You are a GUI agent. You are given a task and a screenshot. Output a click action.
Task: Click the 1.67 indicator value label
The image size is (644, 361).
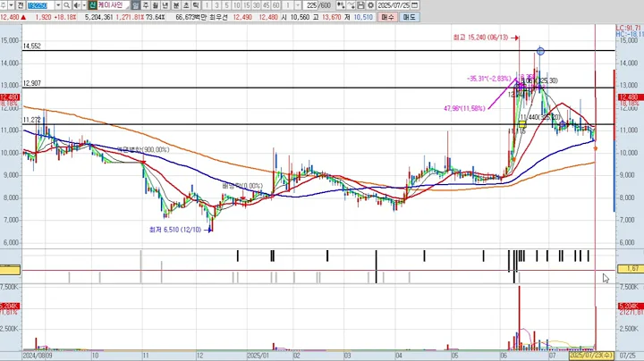(x=631, y=269)
